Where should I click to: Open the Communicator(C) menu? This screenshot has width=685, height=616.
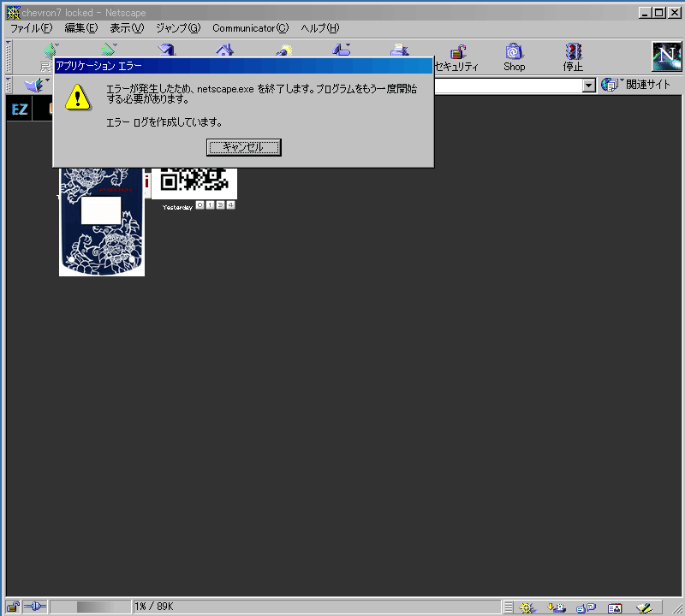[250, 28]
